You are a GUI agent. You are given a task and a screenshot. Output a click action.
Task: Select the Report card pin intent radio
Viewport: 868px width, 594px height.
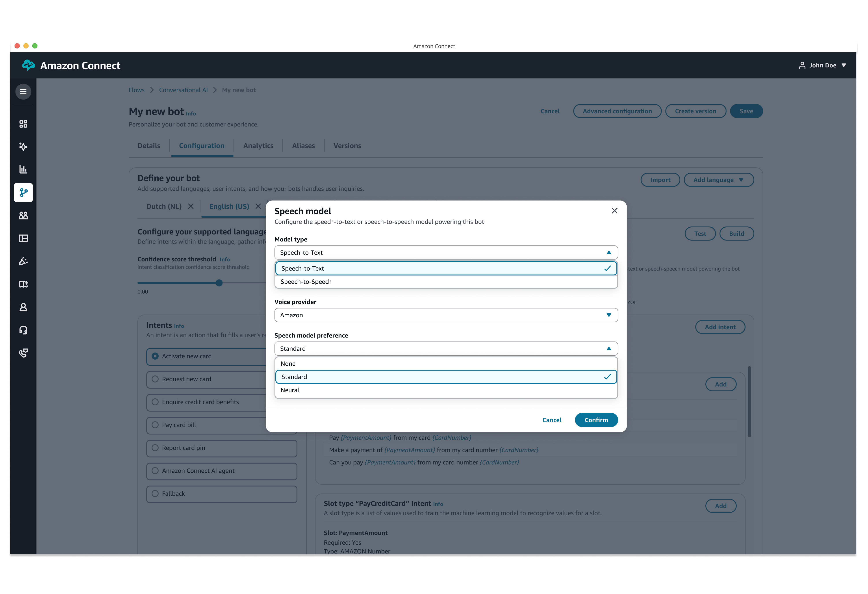[x=155, y=448]
